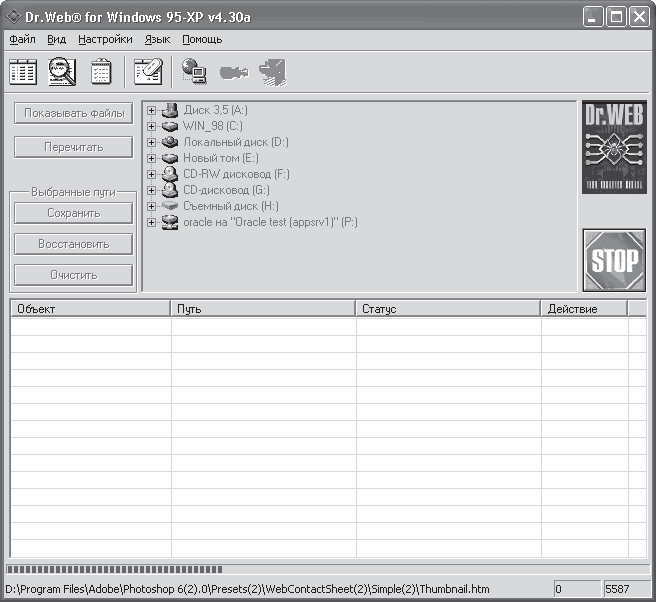Click the grayed exit door toolbar icon

click(x=273, y=72)
